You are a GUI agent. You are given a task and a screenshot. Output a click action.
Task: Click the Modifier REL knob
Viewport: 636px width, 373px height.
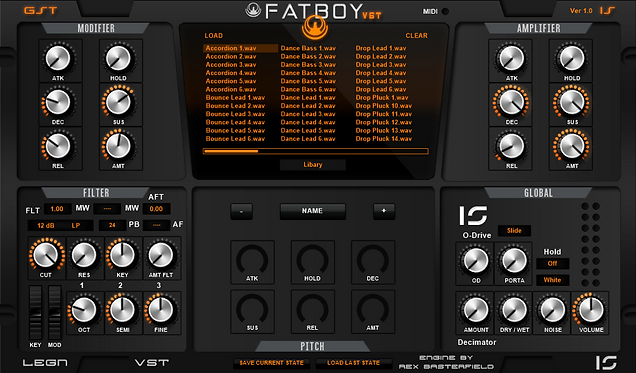tap(58, 146)
